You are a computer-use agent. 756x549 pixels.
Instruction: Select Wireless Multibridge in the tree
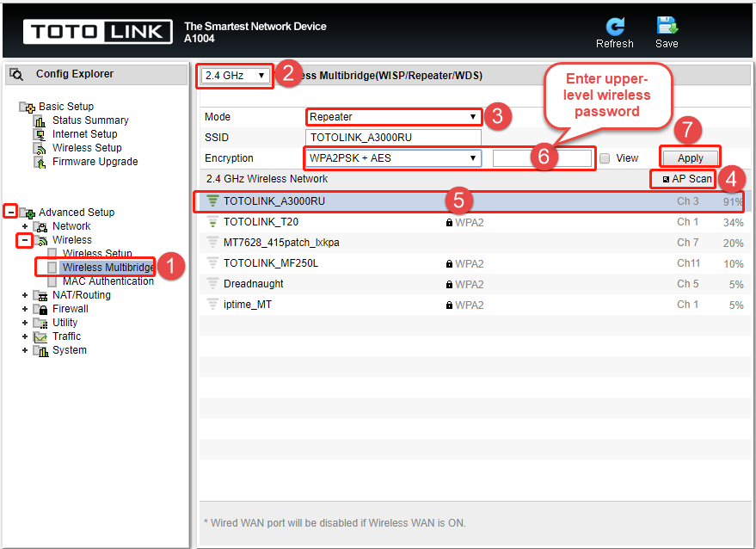tap(108, 268)
